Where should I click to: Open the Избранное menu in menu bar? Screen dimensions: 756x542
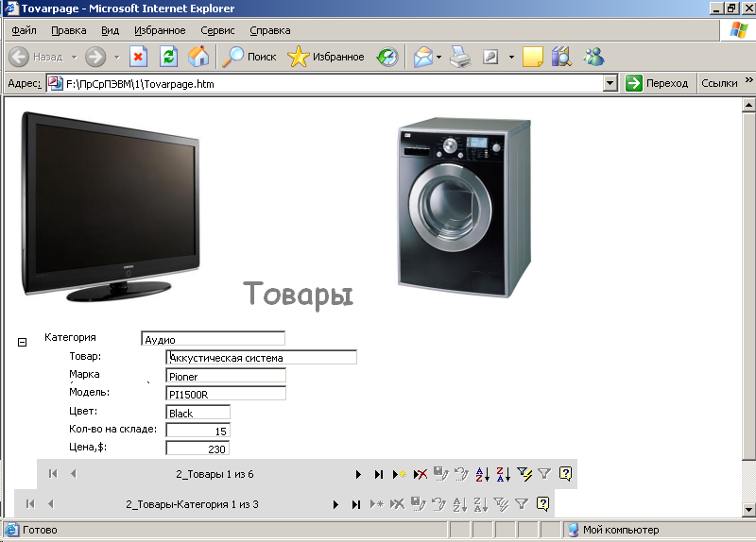(160, 30)
